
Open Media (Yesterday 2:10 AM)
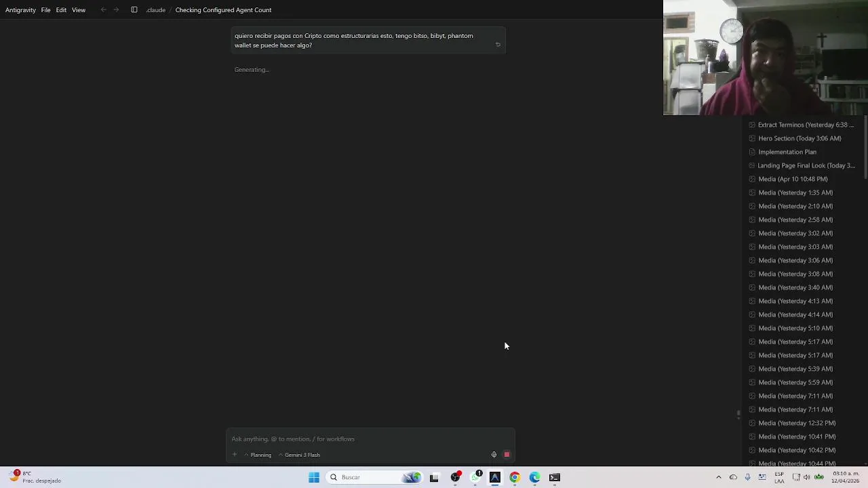795,206
